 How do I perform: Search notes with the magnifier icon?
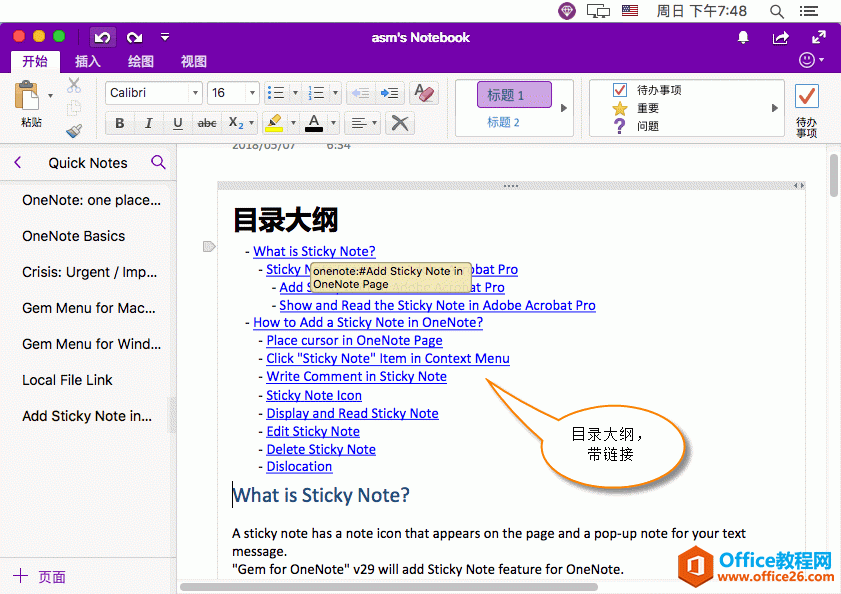[158, 162]
